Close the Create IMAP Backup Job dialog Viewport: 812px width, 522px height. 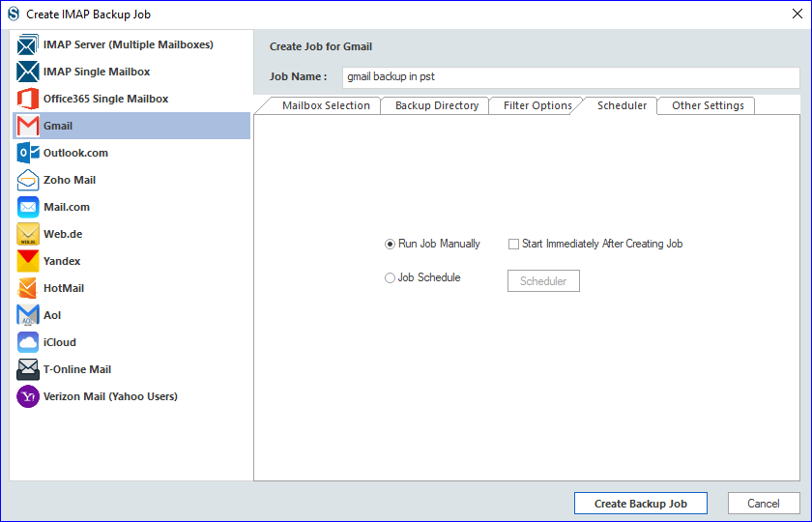pyautogui.click(x=797, y=14)
